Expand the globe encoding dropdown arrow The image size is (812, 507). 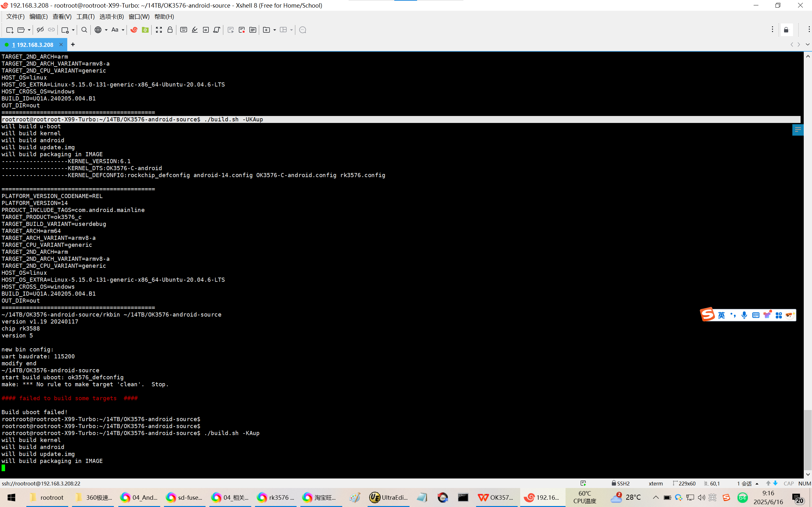(x=106, y=30)
